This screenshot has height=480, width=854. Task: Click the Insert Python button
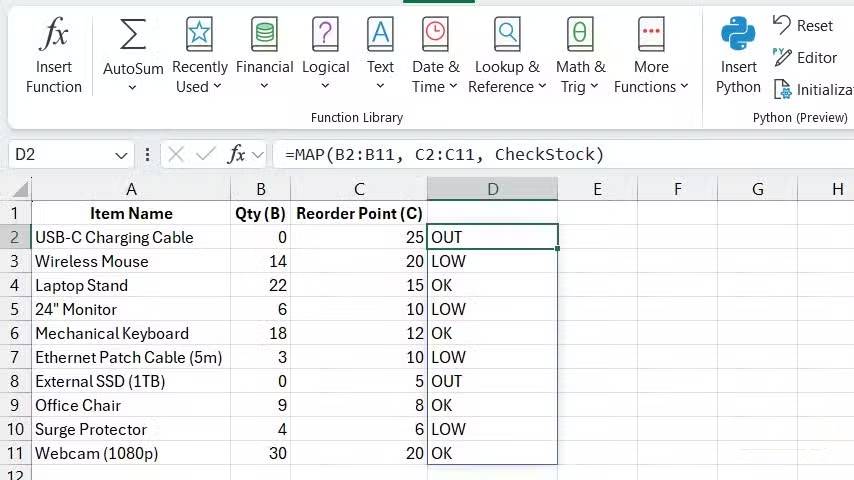tap(738, 55)
